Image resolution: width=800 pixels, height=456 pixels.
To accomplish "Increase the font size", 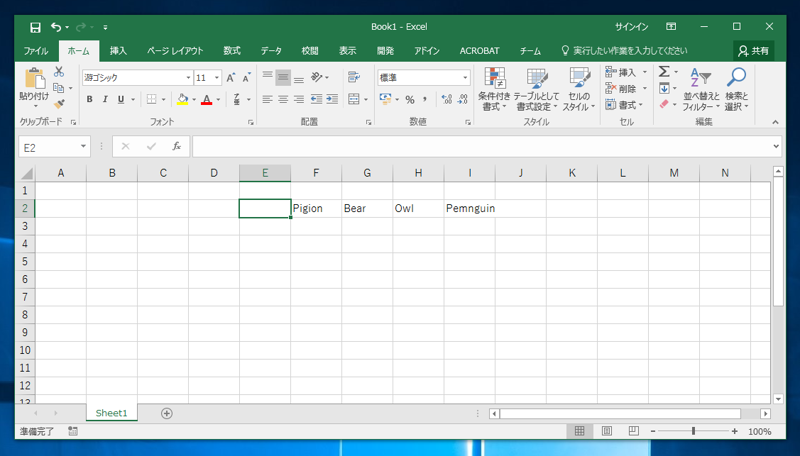I will pos(231,78).
